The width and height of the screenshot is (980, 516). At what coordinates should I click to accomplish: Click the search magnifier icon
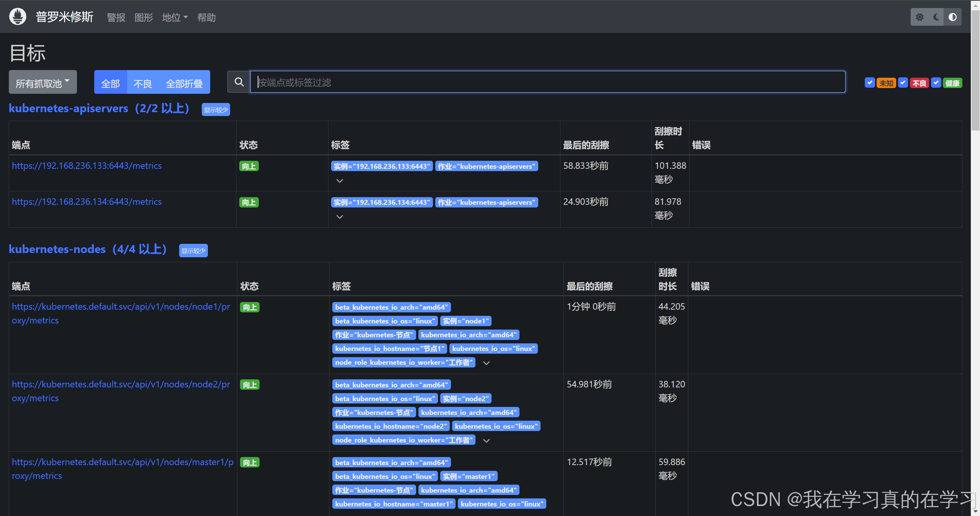coord(239,82)
